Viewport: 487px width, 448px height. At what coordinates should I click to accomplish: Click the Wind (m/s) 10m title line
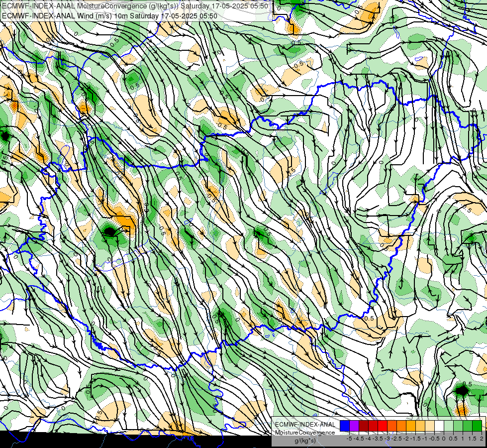pos(109,16)
